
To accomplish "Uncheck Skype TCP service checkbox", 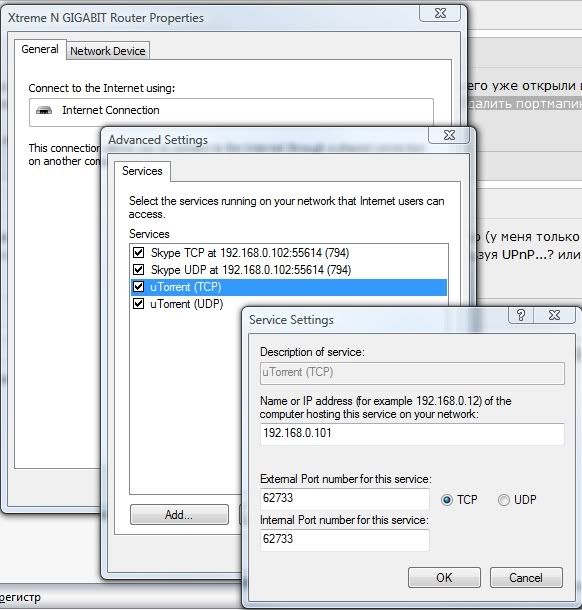I will click(138, 252).
